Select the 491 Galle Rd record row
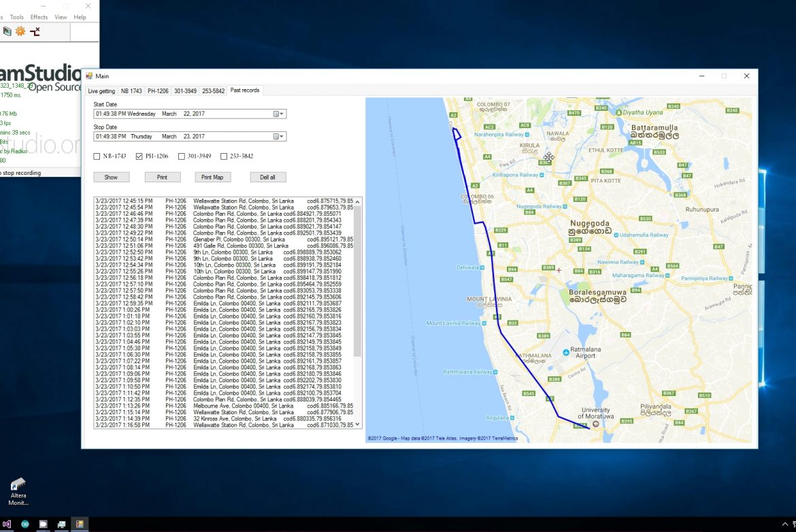The image size is (796, 532). (x=225, y=246)
